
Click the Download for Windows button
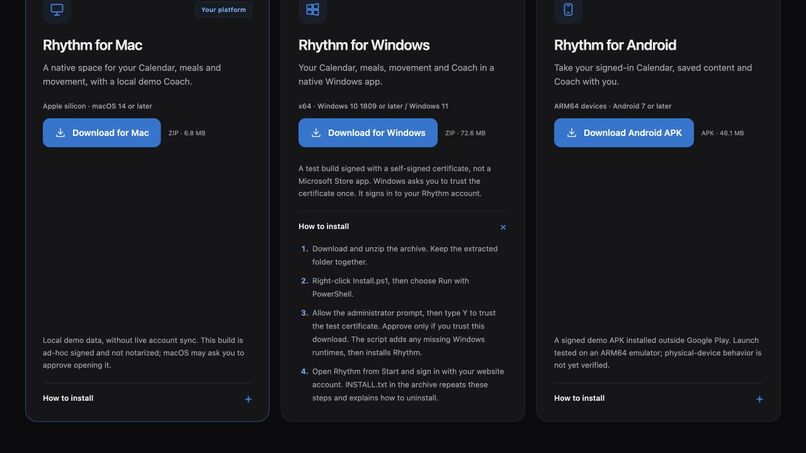coord(368,133)
